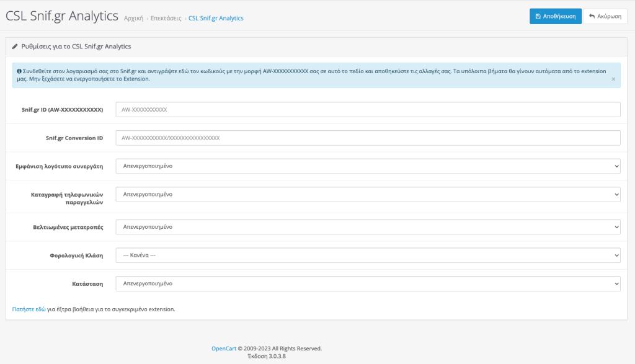Focus the Snif.gr ID input field

click(x=368, y=109)
